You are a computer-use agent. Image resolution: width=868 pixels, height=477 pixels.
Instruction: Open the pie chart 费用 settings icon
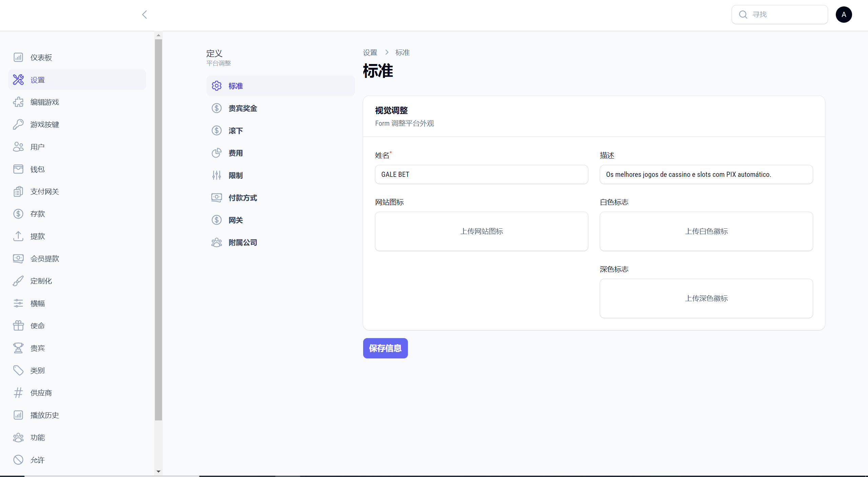coord(217,153)
